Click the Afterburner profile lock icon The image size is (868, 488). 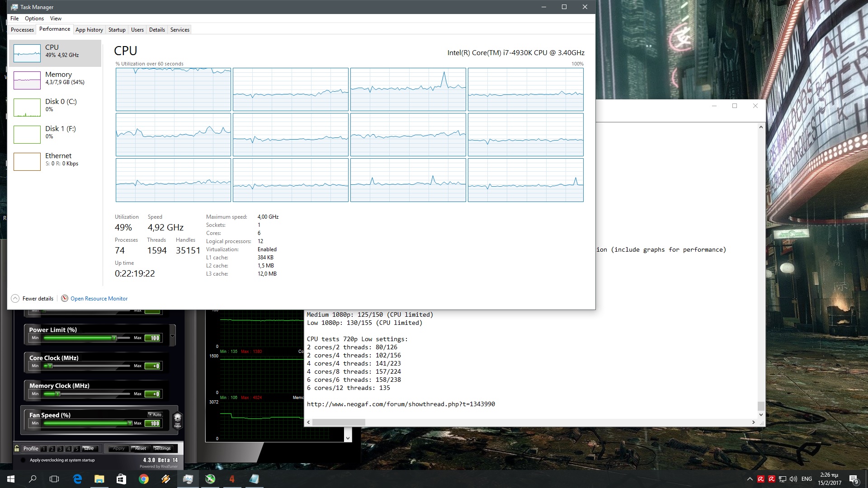[17, 449]
